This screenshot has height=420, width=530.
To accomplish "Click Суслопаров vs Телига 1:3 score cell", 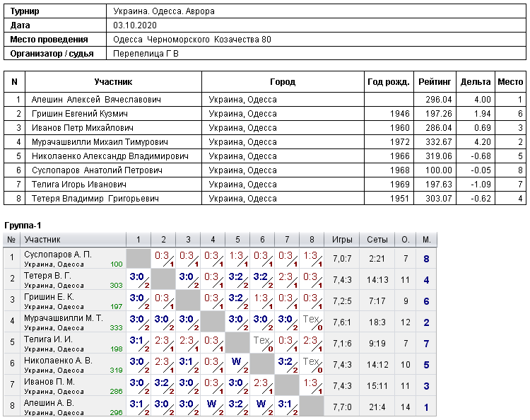I will click(x=237, y=259).
